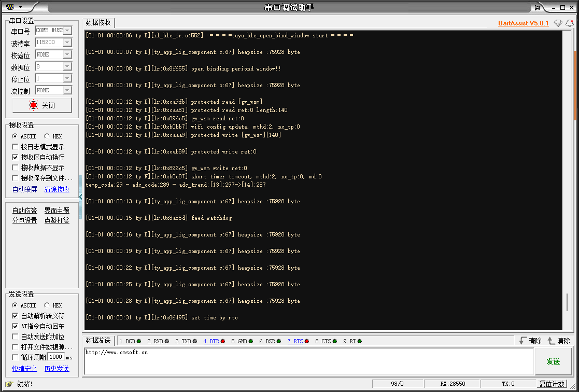Click the 发送 send button

(x=553, y=362)
